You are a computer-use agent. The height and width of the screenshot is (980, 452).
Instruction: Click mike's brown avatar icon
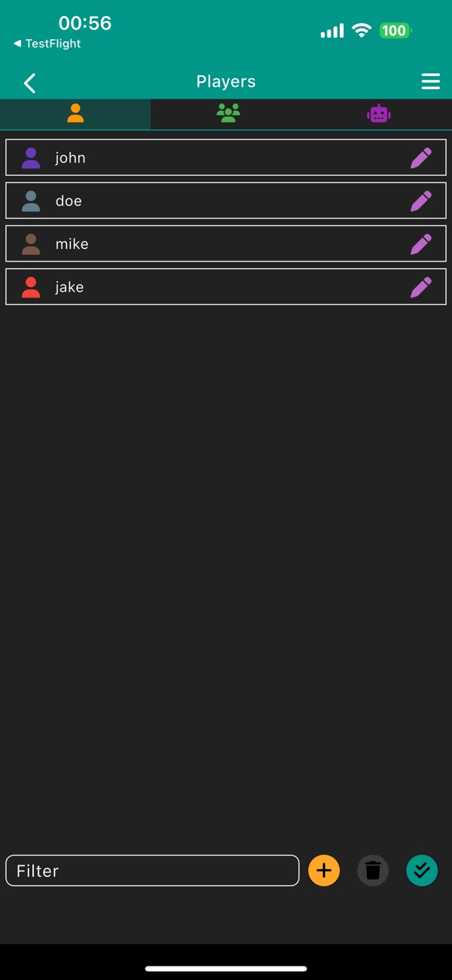(x=31, y=243)
